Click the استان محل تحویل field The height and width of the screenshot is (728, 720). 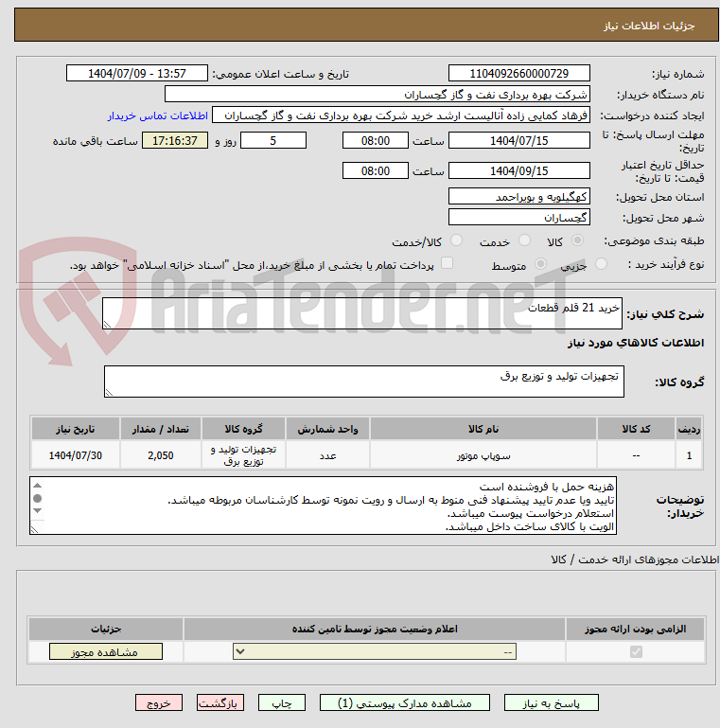[x=519, y=196]
